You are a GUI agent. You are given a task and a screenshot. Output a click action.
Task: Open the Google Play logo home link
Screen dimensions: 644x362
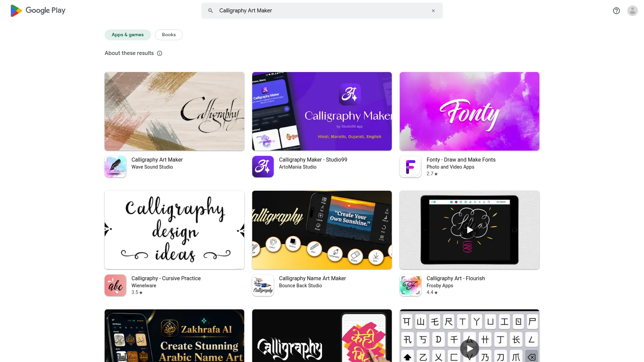pos(38,11)
